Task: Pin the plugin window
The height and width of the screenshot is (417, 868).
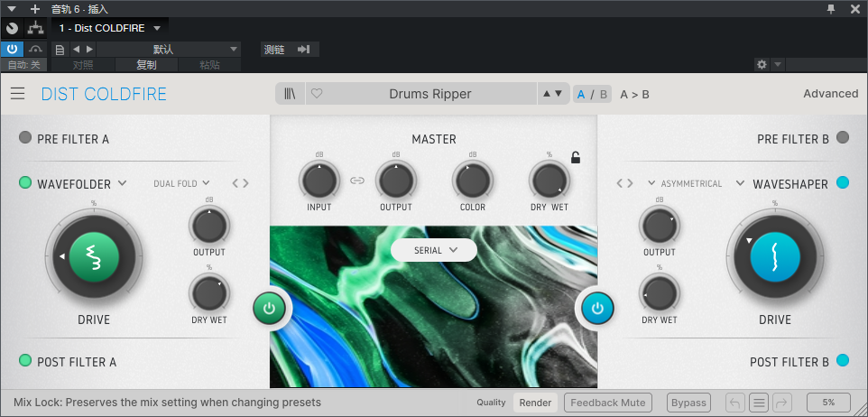Action: [831, 8]
